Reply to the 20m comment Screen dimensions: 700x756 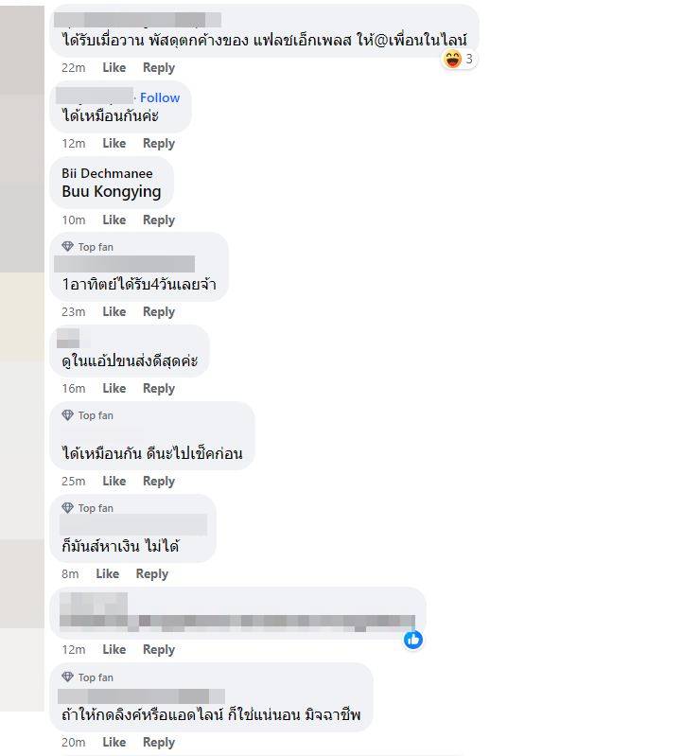coord(159,743)
